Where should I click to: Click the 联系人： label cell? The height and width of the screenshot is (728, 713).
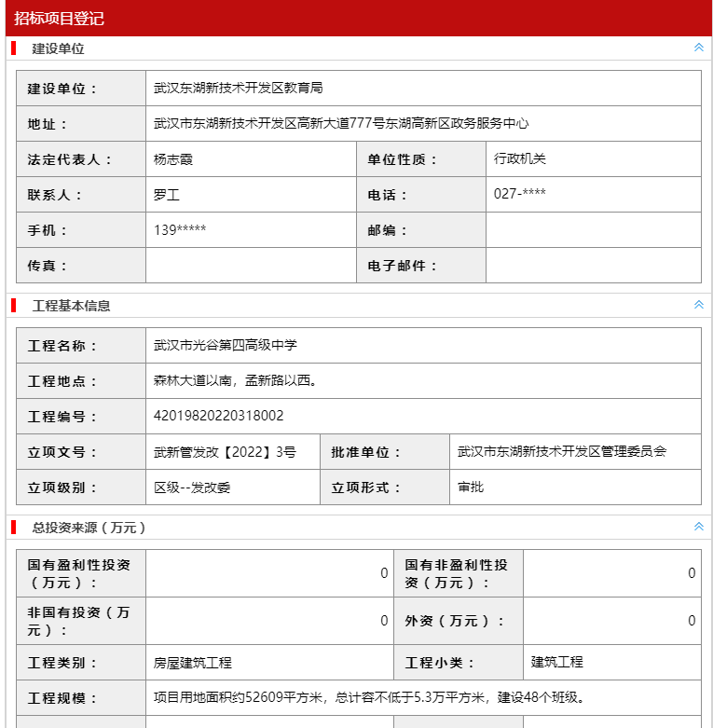tap(81, 195)
